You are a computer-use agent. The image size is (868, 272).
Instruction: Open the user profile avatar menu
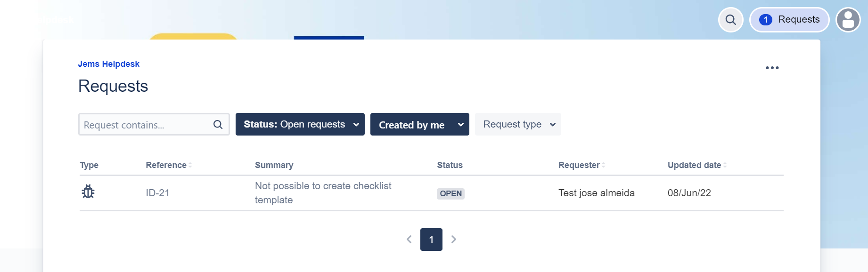point(848,20)
